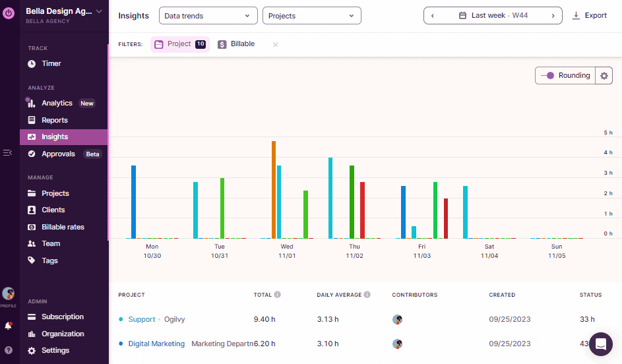
Task: Go to Billable rates in sidebar
Action: coord(63,227)
